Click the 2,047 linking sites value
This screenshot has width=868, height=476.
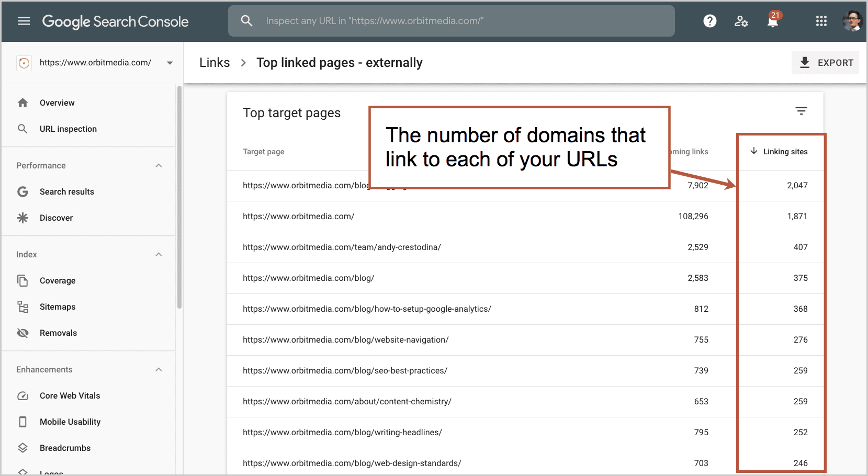[797, 186]
